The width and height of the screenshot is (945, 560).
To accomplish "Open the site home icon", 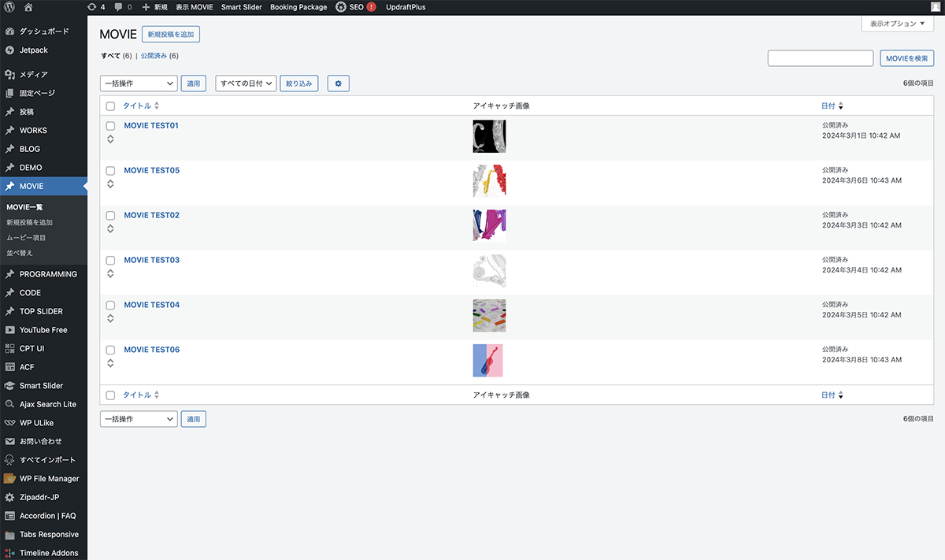I will [28, 7].
